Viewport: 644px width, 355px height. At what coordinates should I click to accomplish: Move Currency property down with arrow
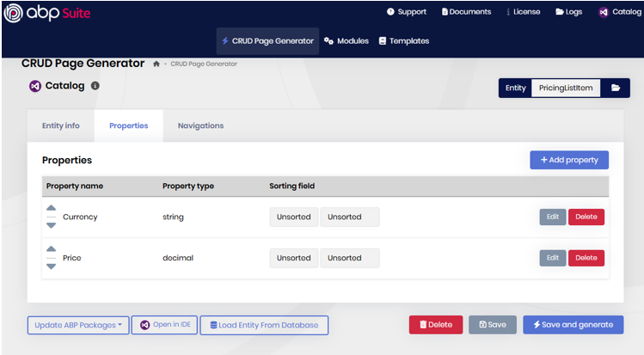51,225
